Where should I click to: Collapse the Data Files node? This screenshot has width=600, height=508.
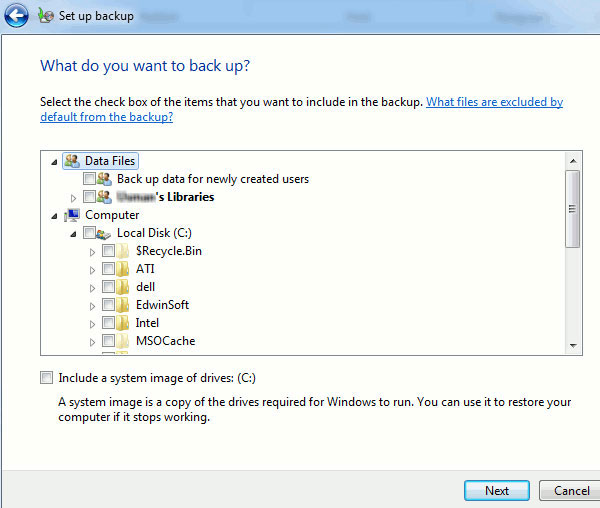point(54,162)
